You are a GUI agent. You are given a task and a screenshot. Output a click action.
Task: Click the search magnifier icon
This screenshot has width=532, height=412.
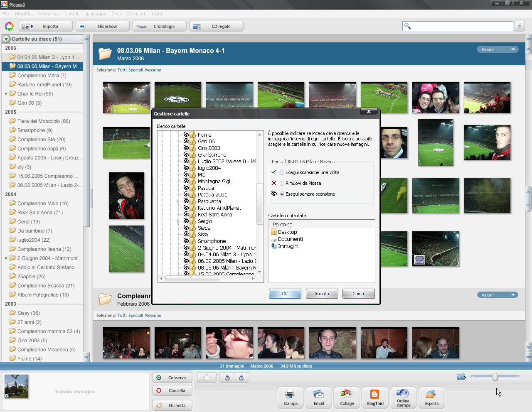[408, 26]
